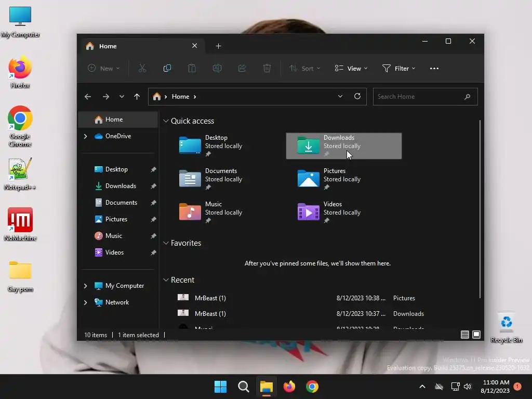Click the Paste clipboard icon
Viewport: 532px width, 399px height.
coord(192,68)
